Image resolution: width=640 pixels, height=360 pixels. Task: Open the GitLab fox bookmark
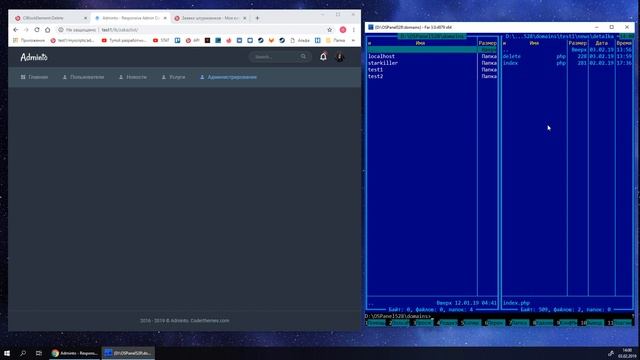[271, 40]
